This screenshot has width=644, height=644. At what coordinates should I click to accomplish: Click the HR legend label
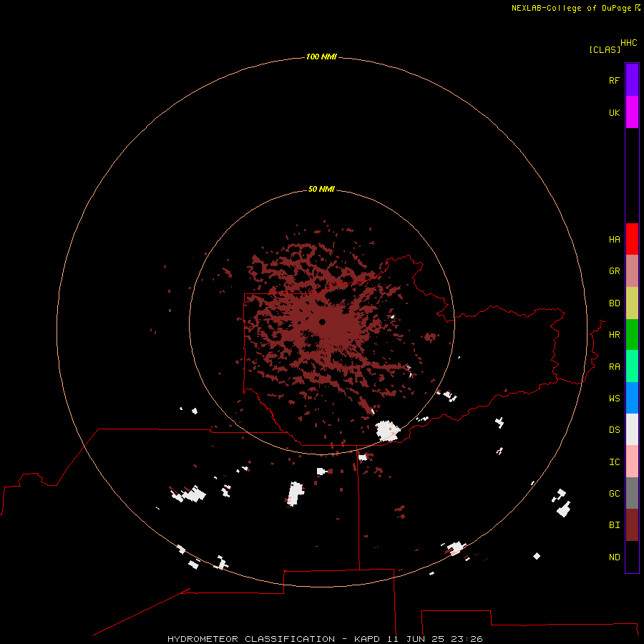(x=614, y=335)
